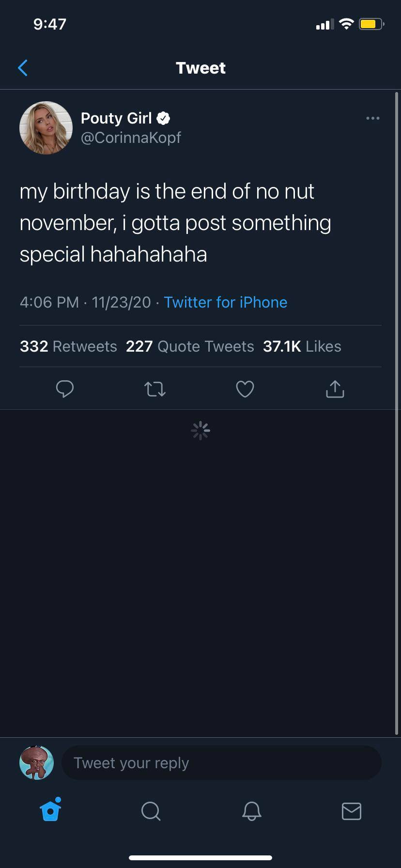Viewport: 401px width, 868px height.
Task: Tap your own avatar beside reply box
Action: click(36, 763)
